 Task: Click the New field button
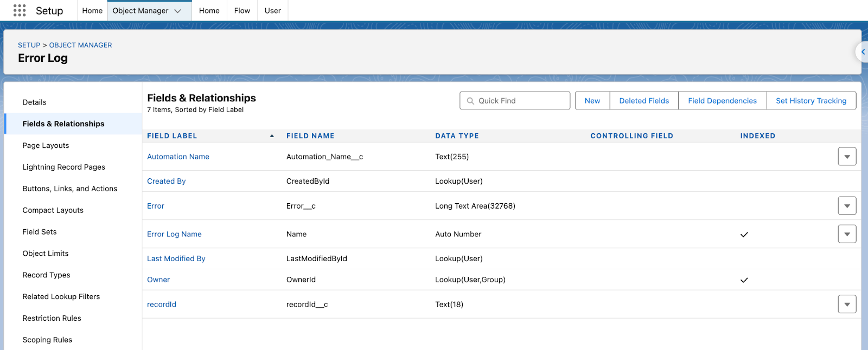point(592,101)
